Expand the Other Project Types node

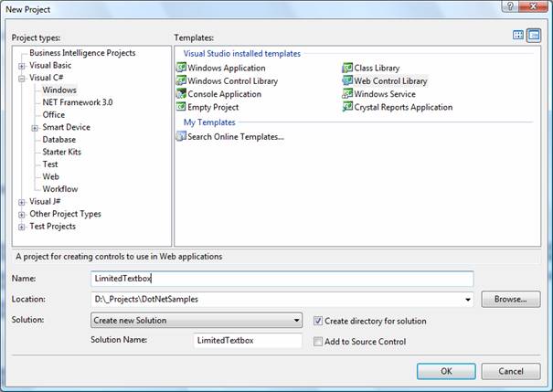[22, 215]
